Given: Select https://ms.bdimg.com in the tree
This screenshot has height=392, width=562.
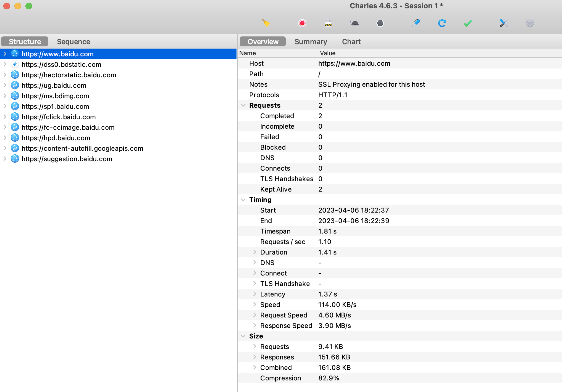Looking at the screenshot, I should coord(55,96).
